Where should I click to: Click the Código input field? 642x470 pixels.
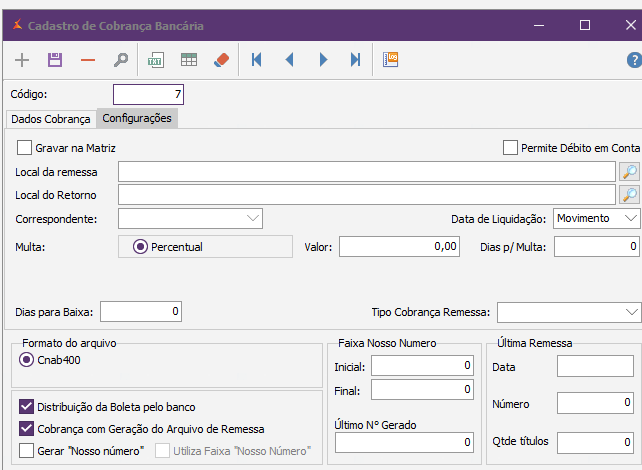[148, 95]
